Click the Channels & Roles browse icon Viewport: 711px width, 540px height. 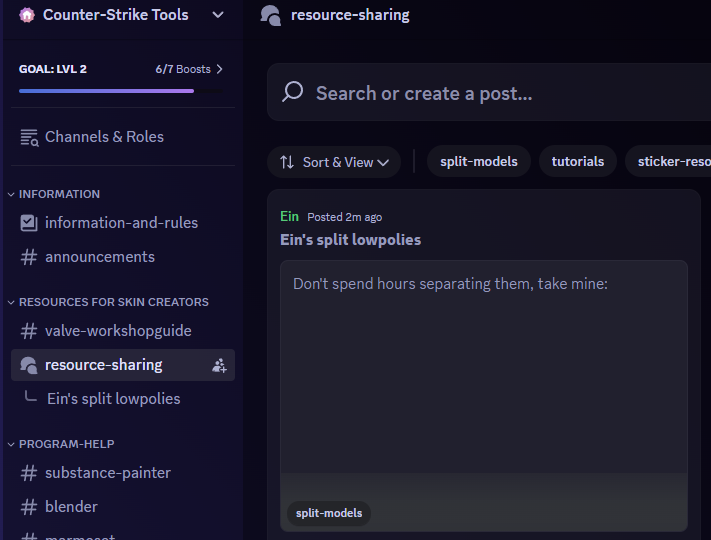tap(29, 137)
